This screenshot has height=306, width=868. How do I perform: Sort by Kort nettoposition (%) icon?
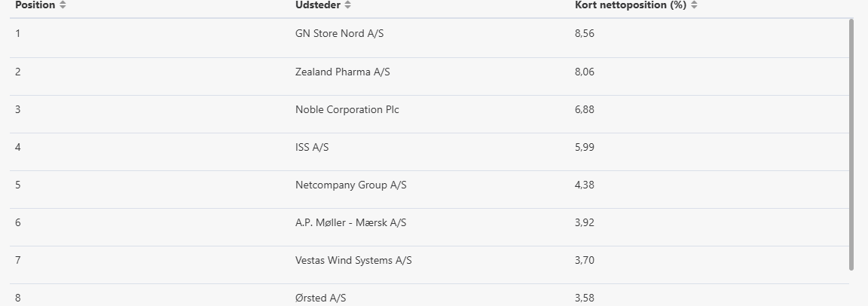pos(694,5)
